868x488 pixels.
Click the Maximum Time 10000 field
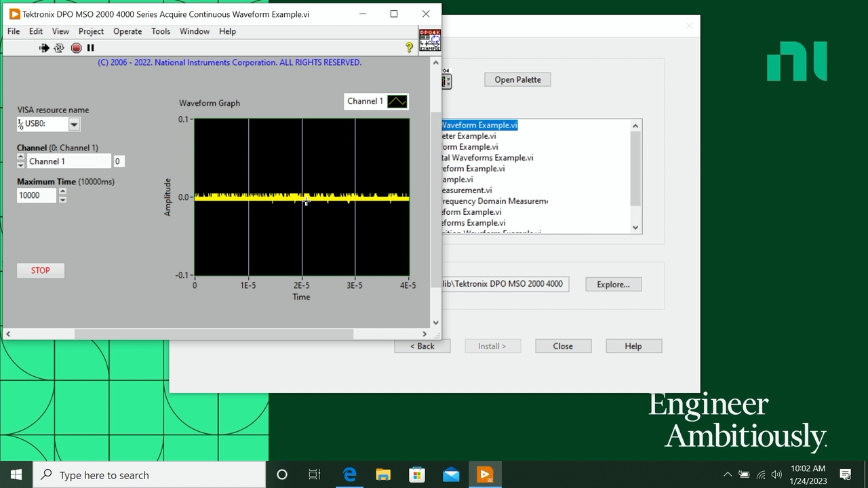coord(37,195)
